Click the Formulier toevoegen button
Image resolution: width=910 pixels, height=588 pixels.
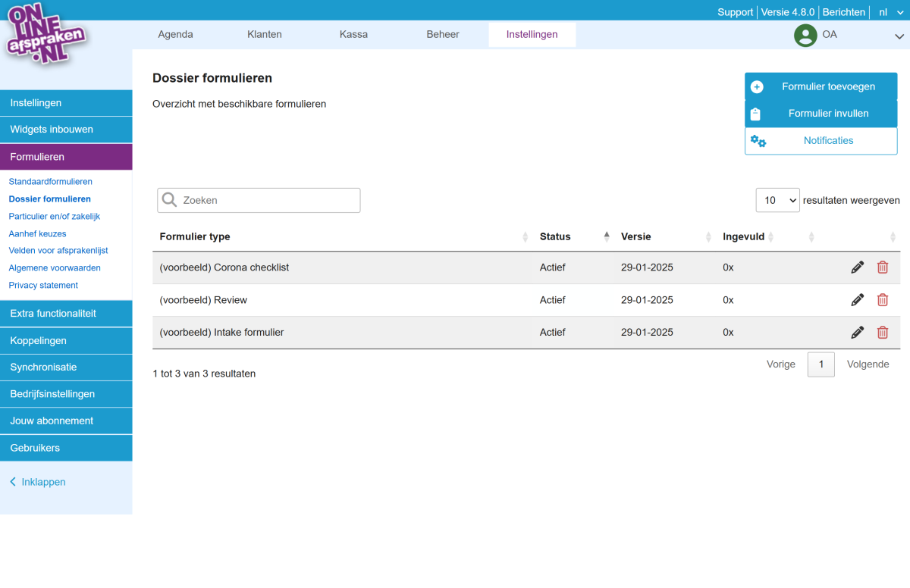tap(821, 86)
